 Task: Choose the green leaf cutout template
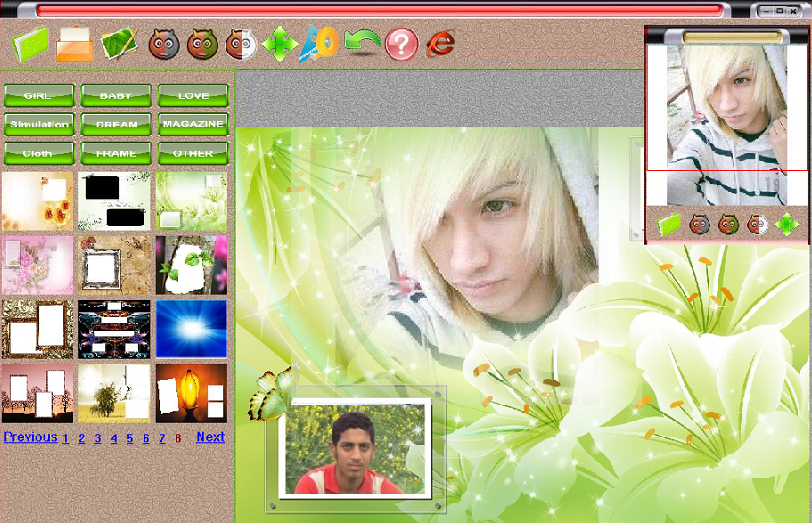pos(191,266)
